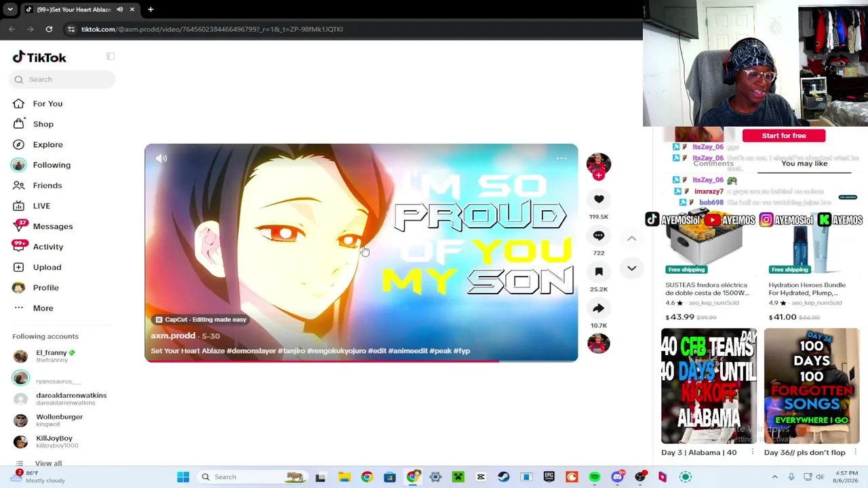Image resolution: width=868 pixels, height=488 pixels.
Task: Mute the tab via its audio icon
Action: pyautogui.click(x=119, y=9)
